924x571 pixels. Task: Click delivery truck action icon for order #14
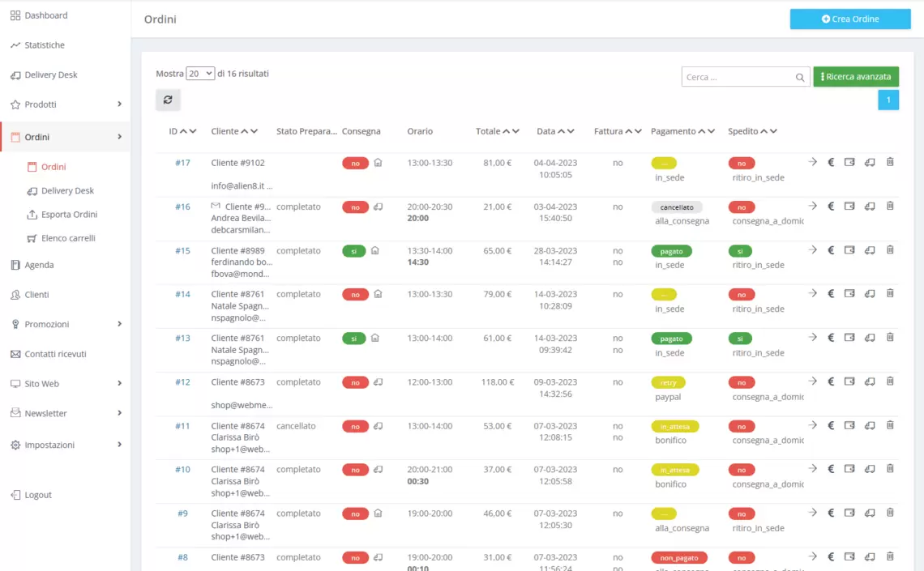tap(870, 293)
